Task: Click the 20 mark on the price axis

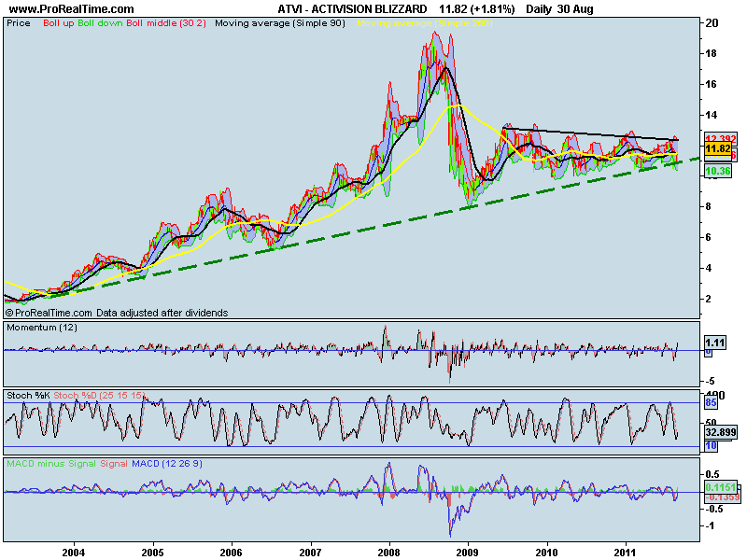Action: tap(712, 22)
